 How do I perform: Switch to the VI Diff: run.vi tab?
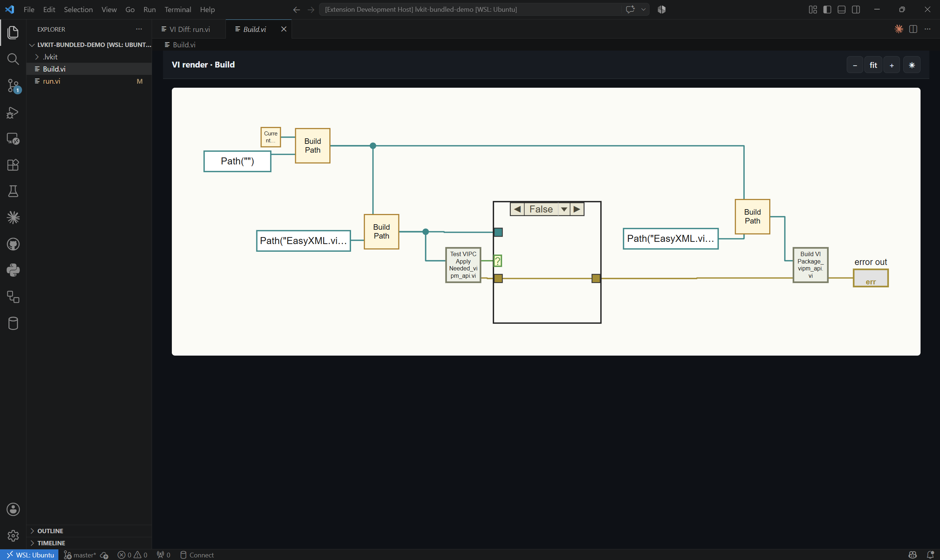pos(189,29)
